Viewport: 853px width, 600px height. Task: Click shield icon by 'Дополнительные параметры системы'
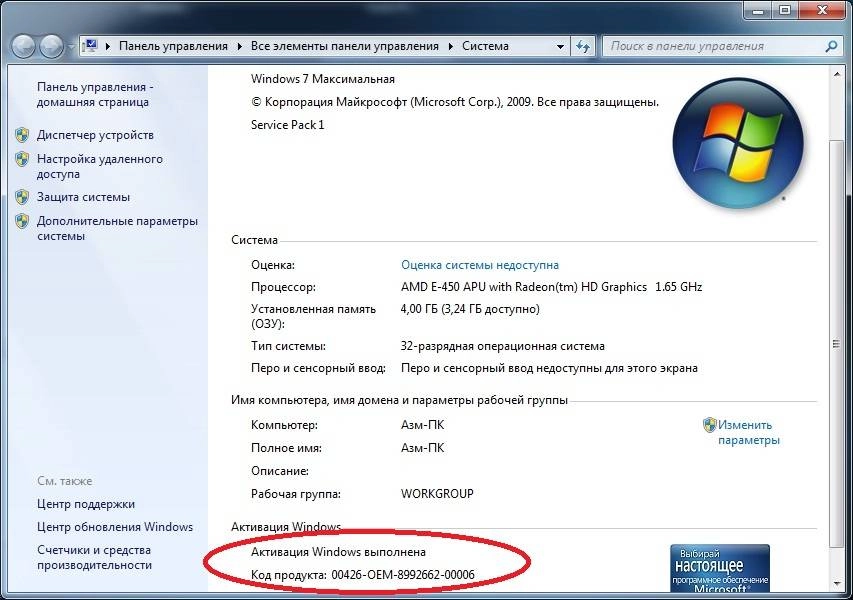coord(22,221)
